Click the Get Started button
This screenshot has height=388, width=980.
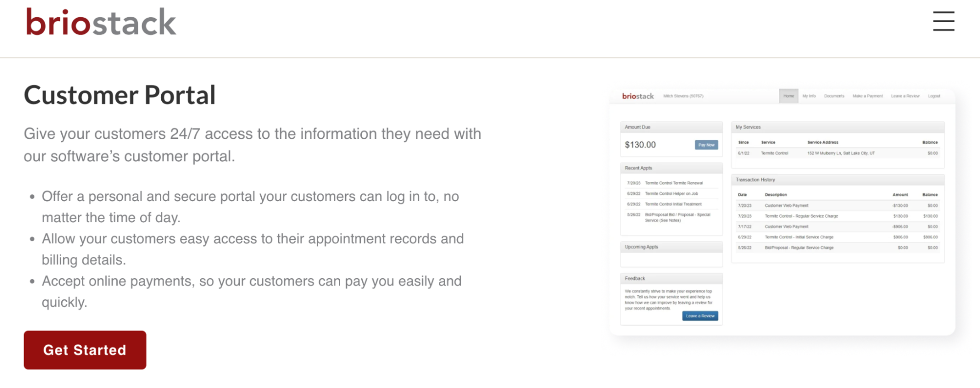click(x=85, y=350)
